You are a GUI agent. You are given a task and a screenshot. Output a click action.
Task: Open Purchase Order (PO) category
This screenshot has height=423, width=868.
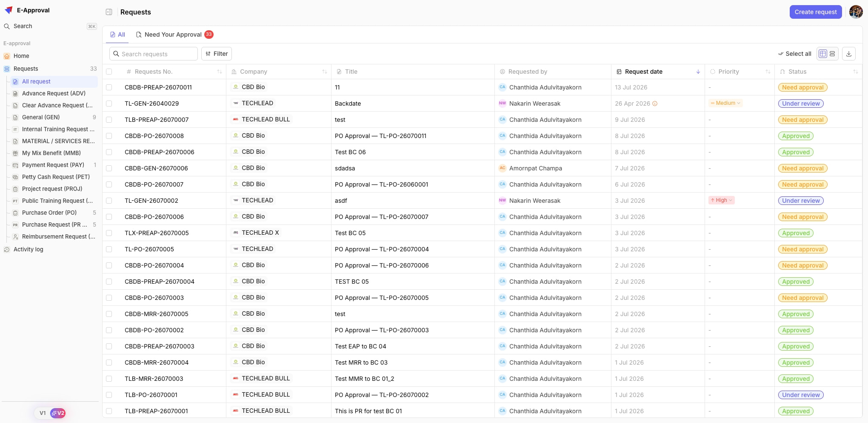(54, 213)
